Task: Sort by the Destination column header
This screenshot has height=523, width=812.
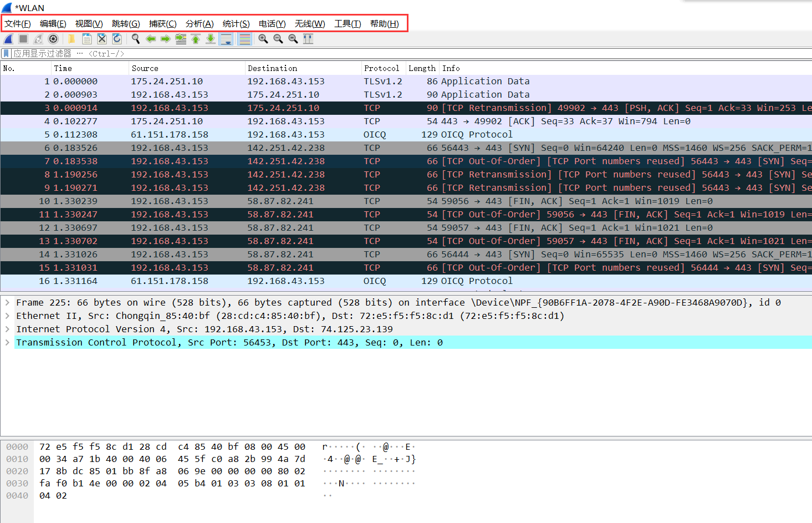Action: [303, 68]
